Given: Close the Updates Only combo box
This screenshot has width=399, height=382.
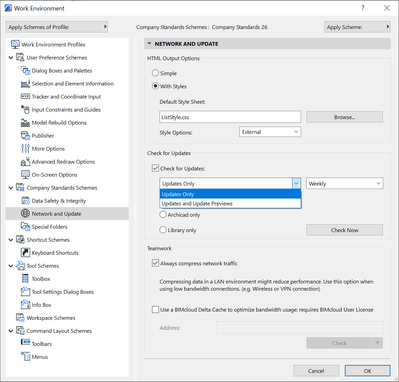Looking at the screenshot, I should 296,183.
